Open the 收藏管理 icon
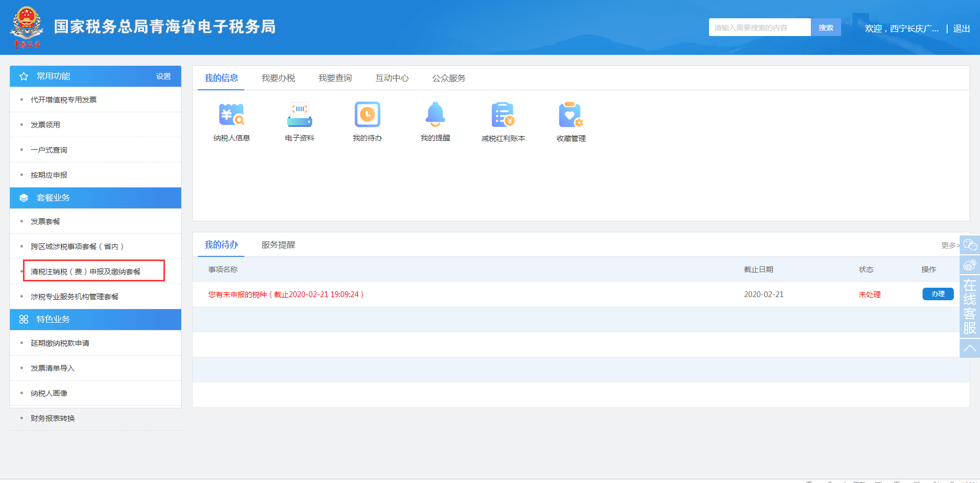Image resolution: width=980 pixels, height=483 pixels. (571, 115)
